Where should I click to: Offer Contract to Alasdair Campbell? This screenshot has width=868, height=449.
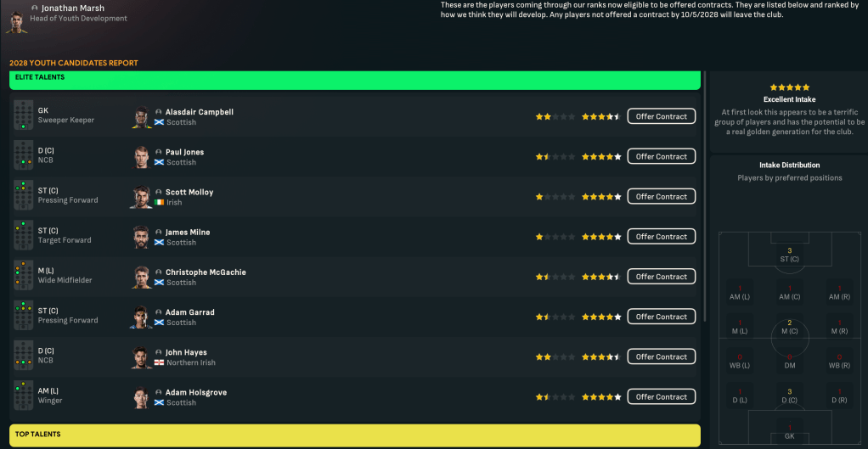[x=661, y=116]
